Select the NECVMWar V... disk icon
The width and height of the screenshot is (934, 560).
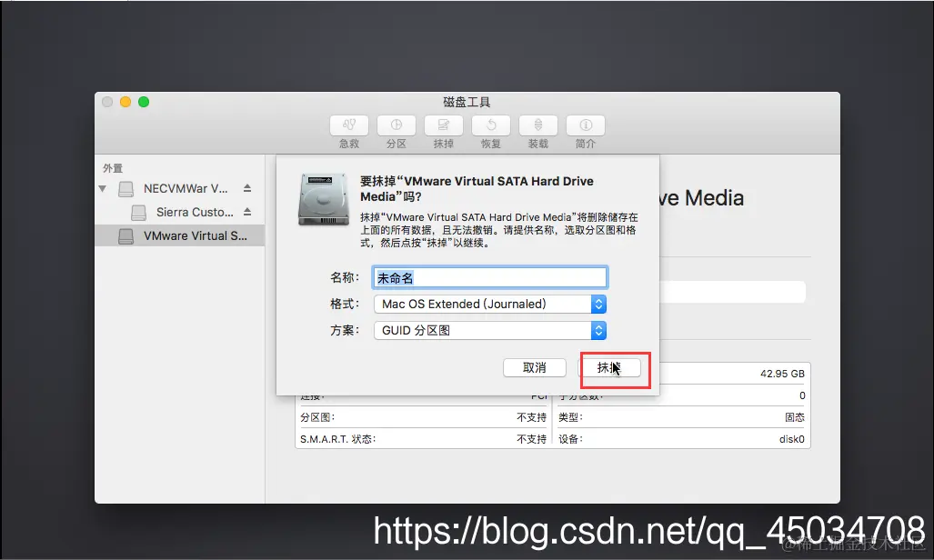click(126, 189)
